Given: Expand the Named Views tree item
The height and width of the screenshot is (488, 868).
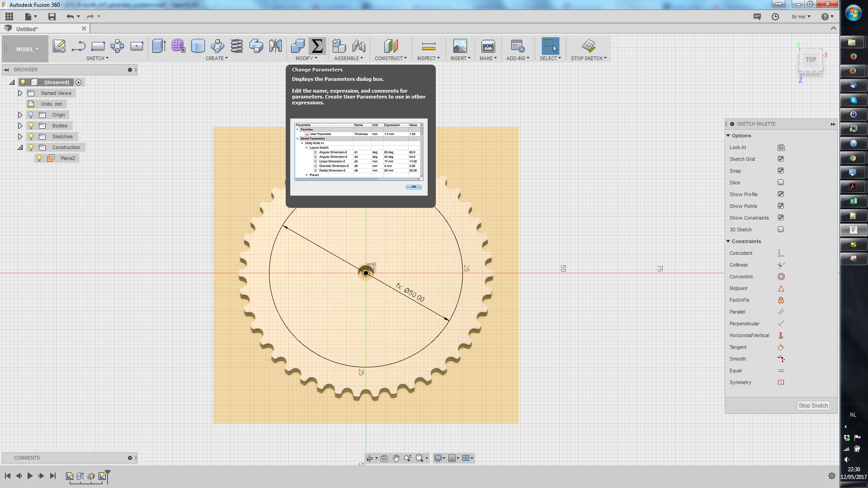Looking at the screenshot, I should pos(20,93).
